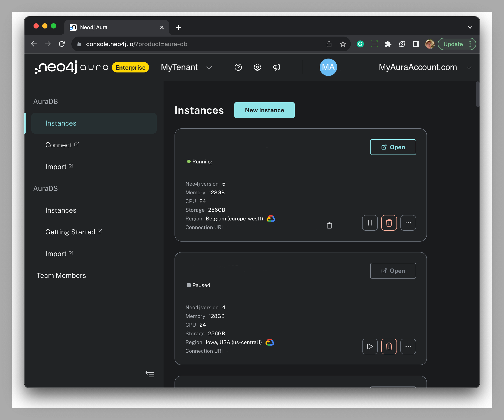Image resolution: width=504 pixels, height=420 pixels.
Task: Select AuraDB Instances in sidebar
Action: 94,123
